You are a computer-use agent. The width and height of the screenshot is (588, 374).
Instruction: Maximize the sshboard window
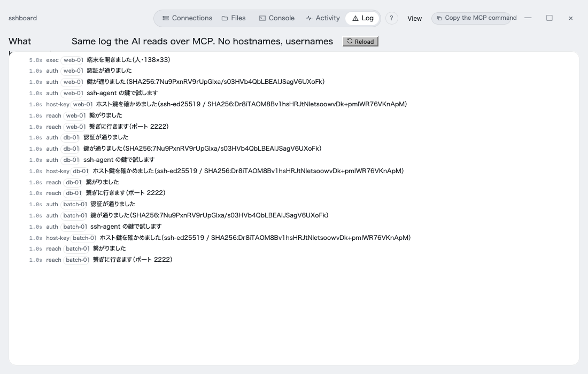click(x=550, y=18)
